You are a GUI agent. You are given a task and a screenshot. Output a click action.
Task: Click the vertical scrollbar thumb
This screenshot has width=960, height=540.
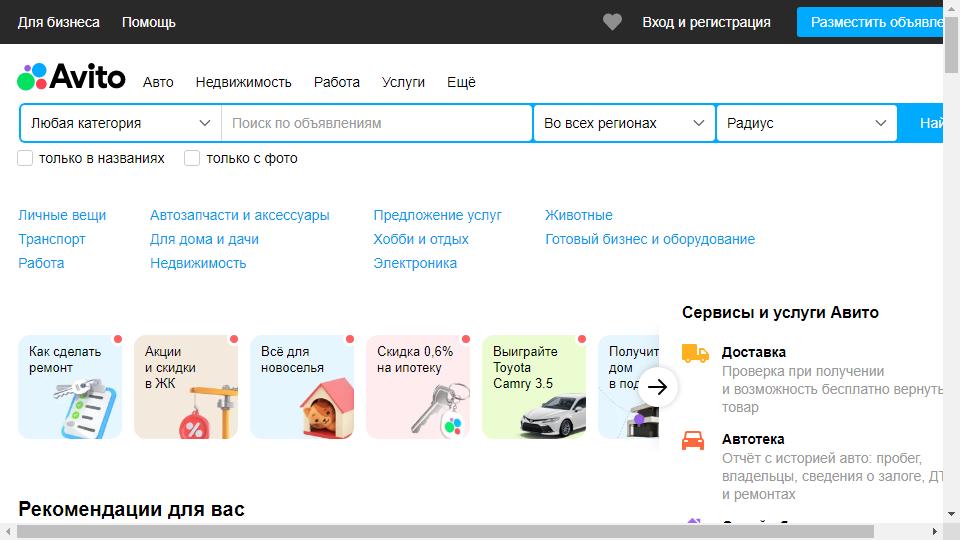coord(951,45)
